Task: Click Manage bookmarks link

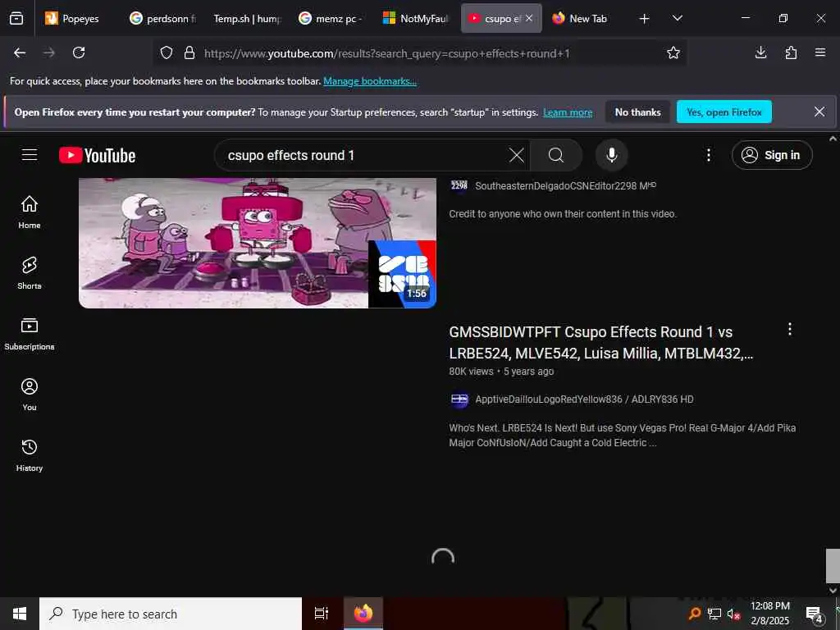Action: pos(370,81)
